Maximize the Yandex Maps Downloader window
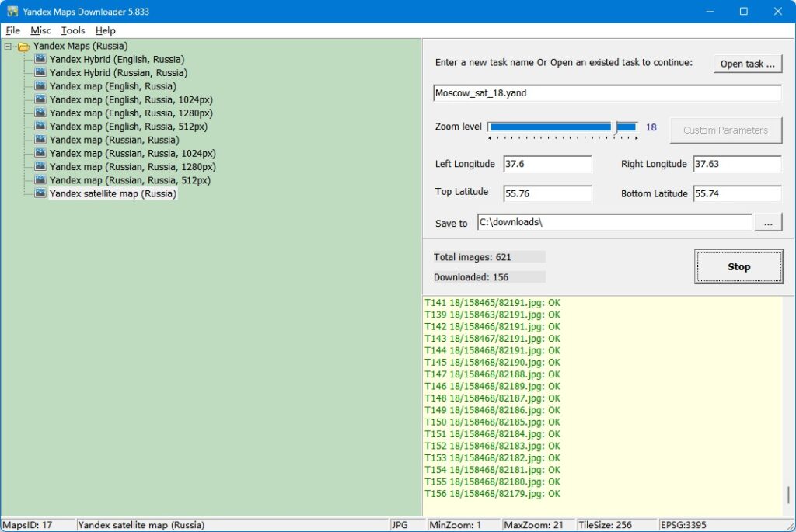The width and height of the screenshot is (796, 532). [x=744, y=11]
